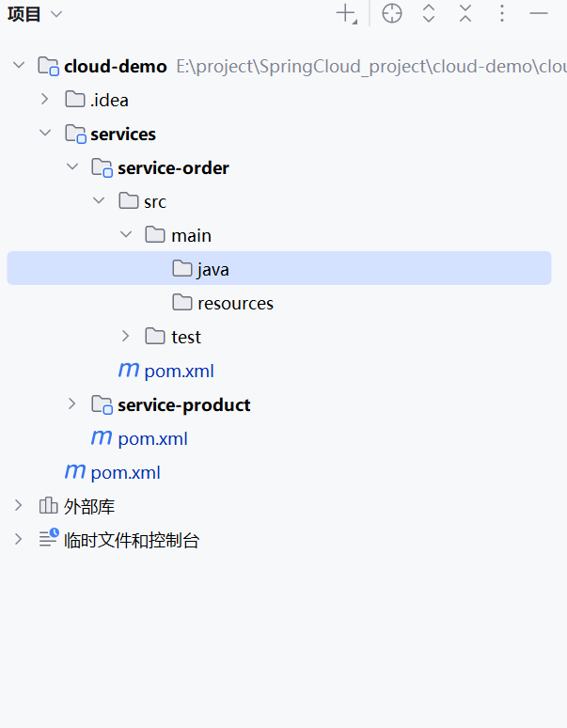The image size is (567, 728).
Task: Select the root cloud-demo project
Action: pos(115,66)
